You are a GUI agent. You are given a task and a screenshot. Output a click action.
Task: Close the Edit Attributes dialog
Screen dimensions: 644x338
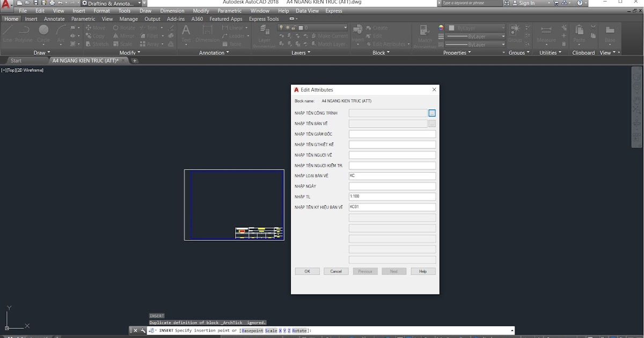434,90
